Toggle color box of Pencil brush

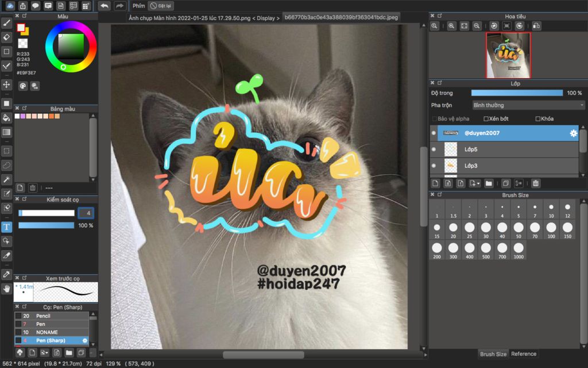tap(18, 316)
